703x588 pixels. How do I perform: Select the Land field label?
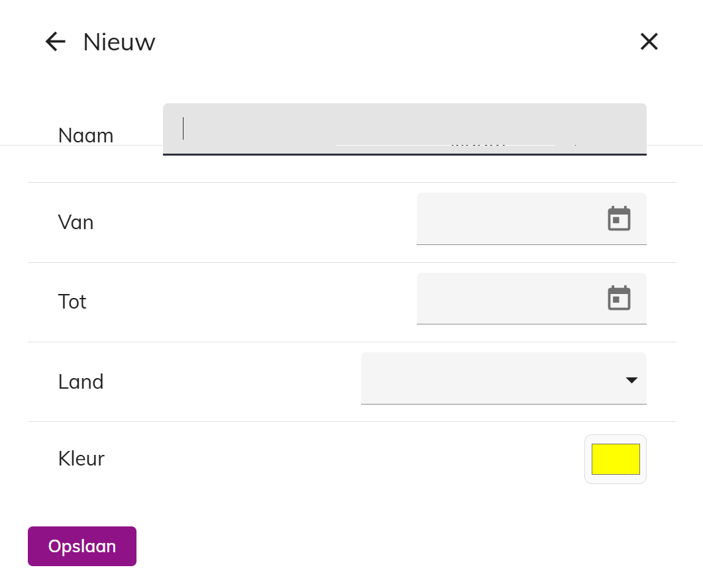point(81,381)
